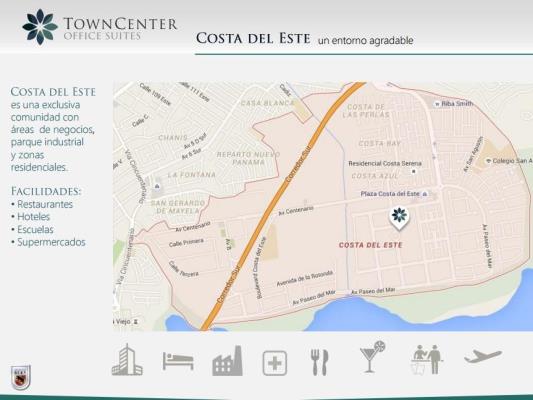The width and height of the screenshot is (533, 400).
Task: Click the CHANIS neighborhood label
Action: (173, 138)
